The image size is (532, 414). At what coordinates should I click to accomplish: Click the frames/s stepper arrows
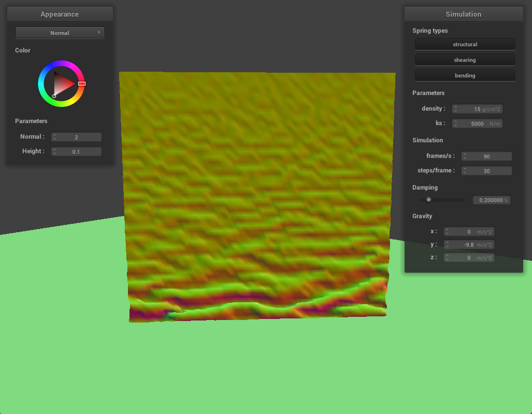pyautogui.click(x=465, y=156)
